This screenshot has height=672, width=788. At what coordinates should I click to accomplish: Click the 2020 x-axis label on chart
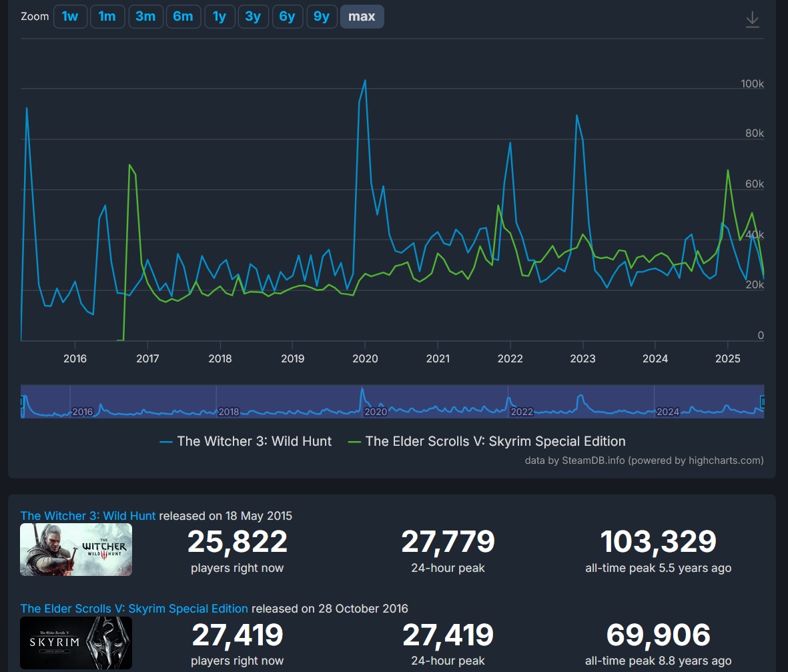click(x=365, y=358)
